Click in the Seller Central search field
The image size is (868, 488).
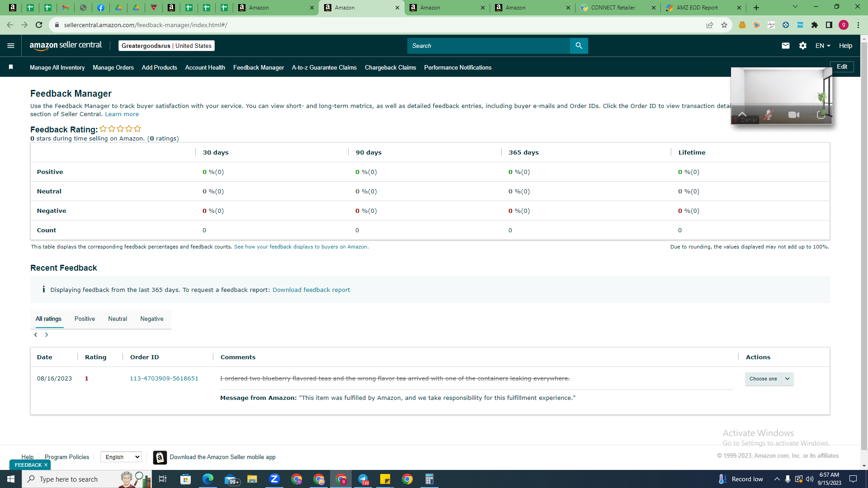[x=489, y=46]
